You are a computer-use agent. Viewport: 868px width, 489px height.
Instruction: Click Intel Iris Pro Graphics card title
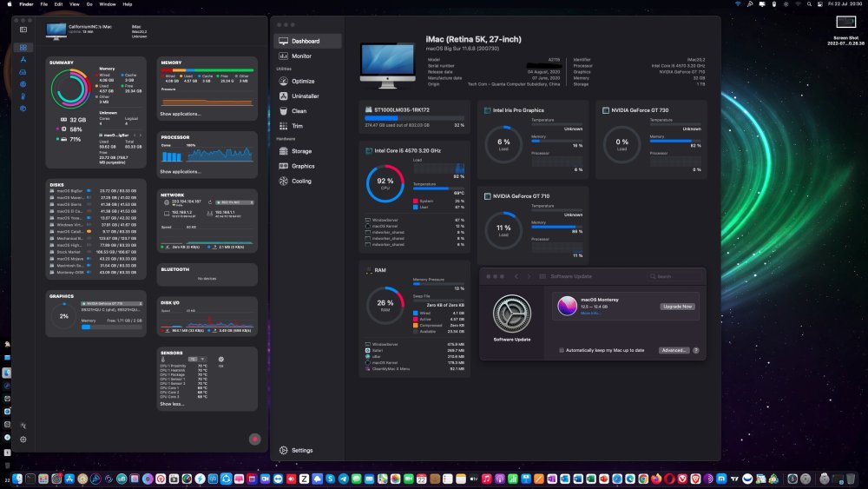click(518, 110)
